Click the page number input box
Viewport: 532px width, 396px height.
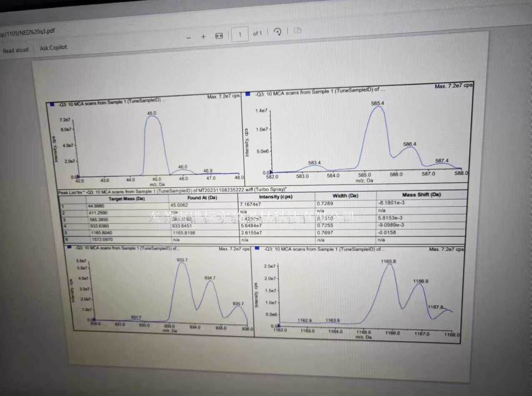[x=240, y=34]
